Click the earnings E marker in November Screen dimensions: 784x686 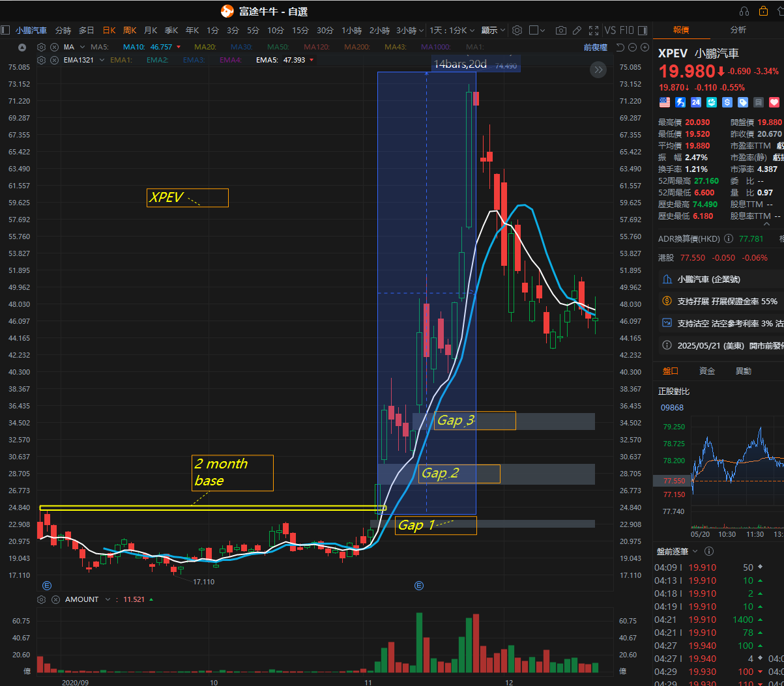(419, 586)
